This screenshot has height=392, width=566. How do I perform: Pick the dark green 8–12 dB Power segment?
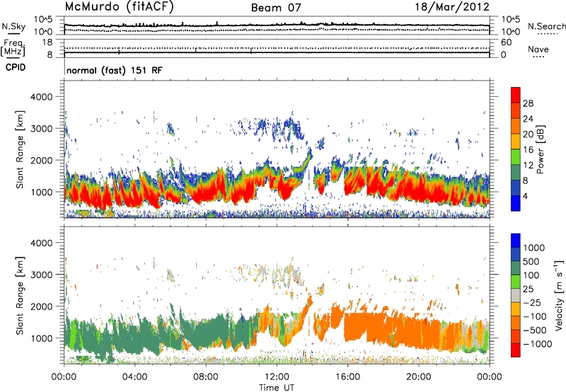(516, 173)
